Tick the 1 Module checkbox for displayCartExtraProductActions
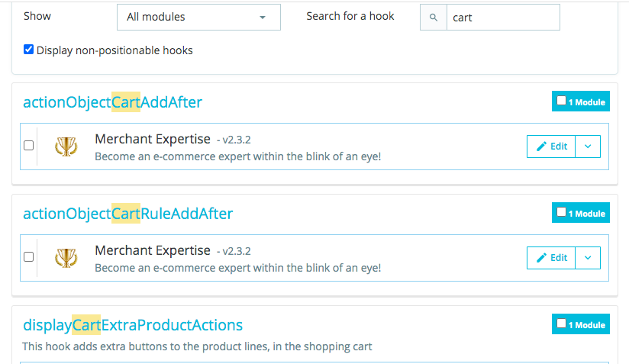 [562, 324]
